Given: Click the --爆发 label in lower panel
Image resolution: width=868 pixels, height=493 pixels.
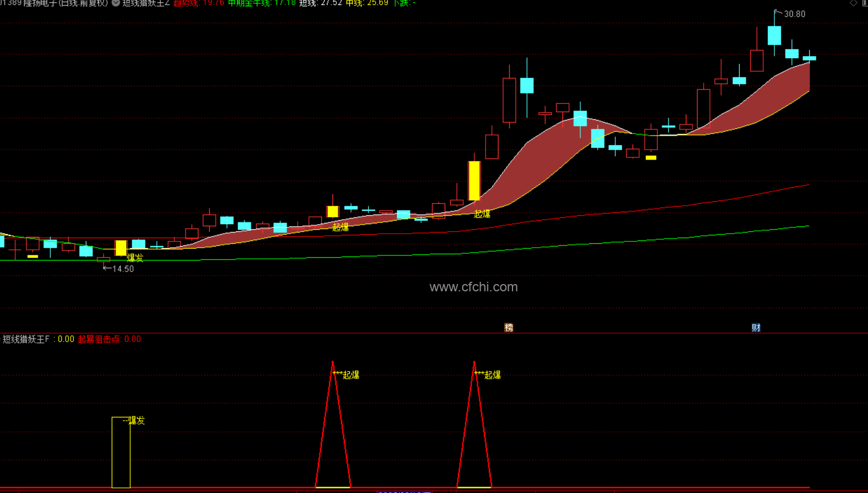Looking at the screenshot, I should (133, 421).
